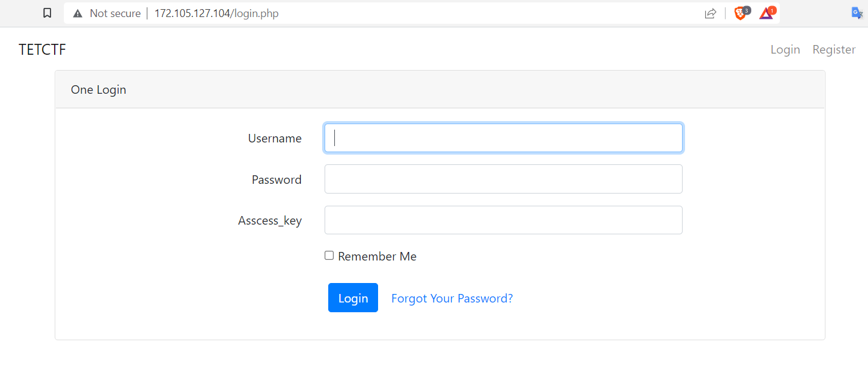Go to Login in top navigation
The image size is (868, 367).
click(x=785, y=49)
